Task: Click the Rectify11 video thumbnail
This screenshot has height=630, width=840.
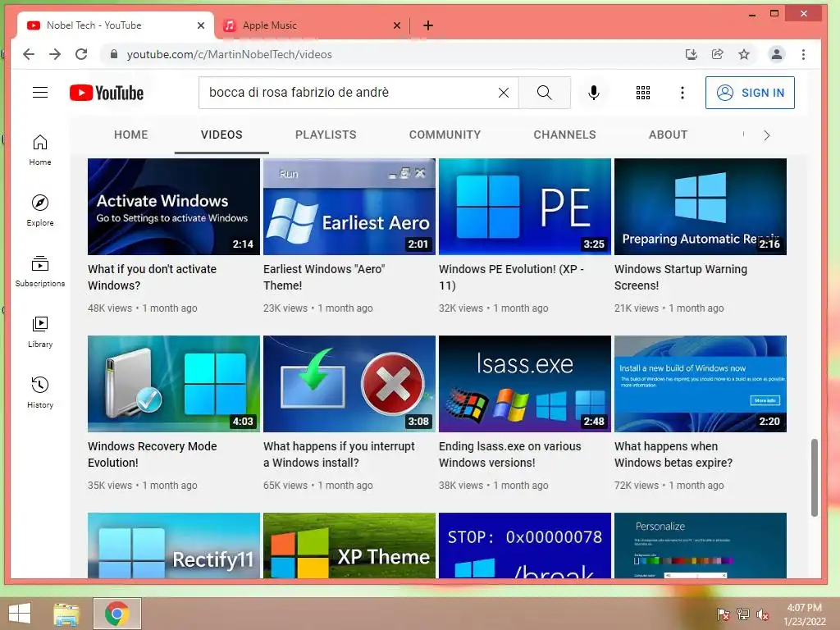Action: coord(174,546)
